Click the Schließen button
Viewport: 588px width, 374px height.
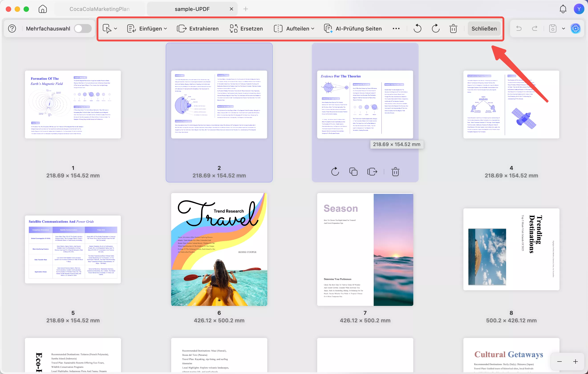click(484, 28)
